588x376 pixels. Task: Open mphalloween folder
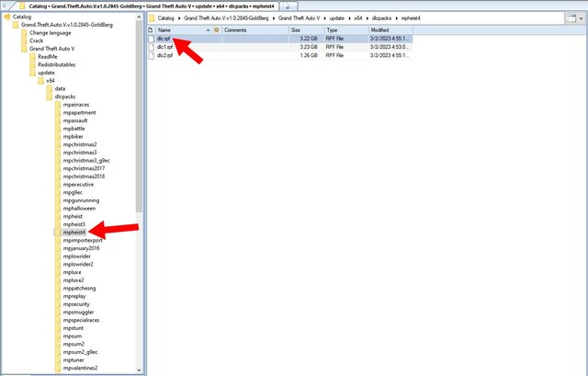(79, 209)
